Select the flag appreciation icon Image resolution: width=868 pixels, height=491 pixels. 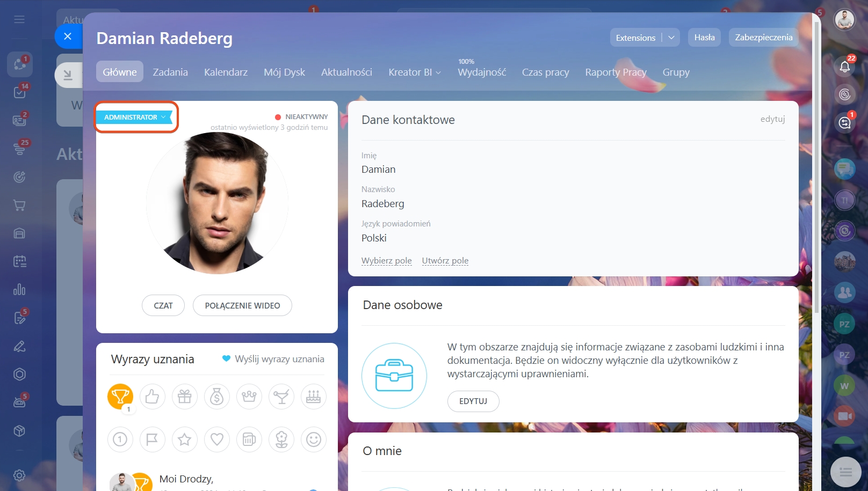[153, 439]
